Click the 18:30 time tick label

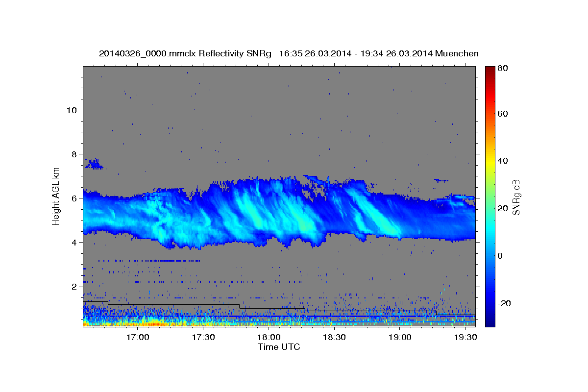[x=335, y=338]
